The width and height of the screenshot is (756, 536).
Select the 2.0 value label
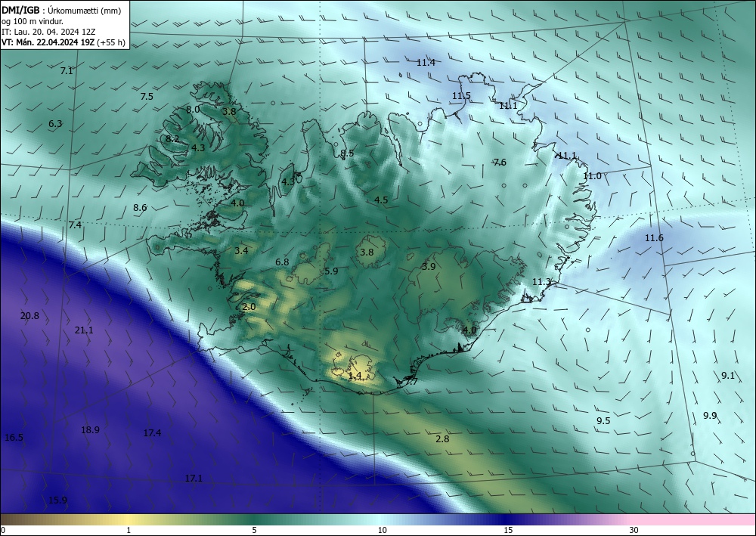(249, 307)
